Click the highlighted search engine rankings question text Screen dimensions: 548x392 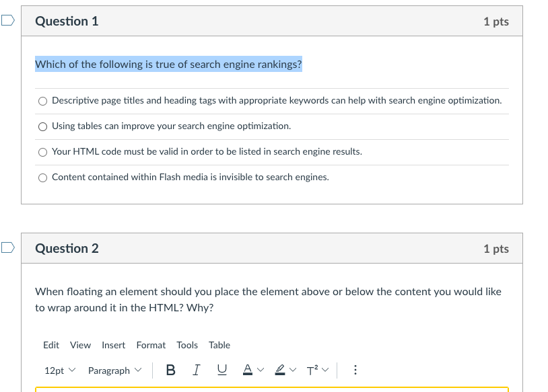168,65
